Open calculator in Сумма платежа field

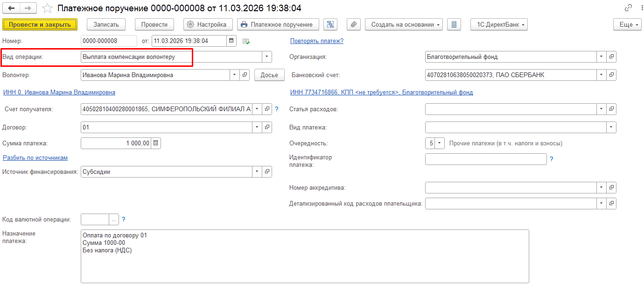tap(156, 143)
